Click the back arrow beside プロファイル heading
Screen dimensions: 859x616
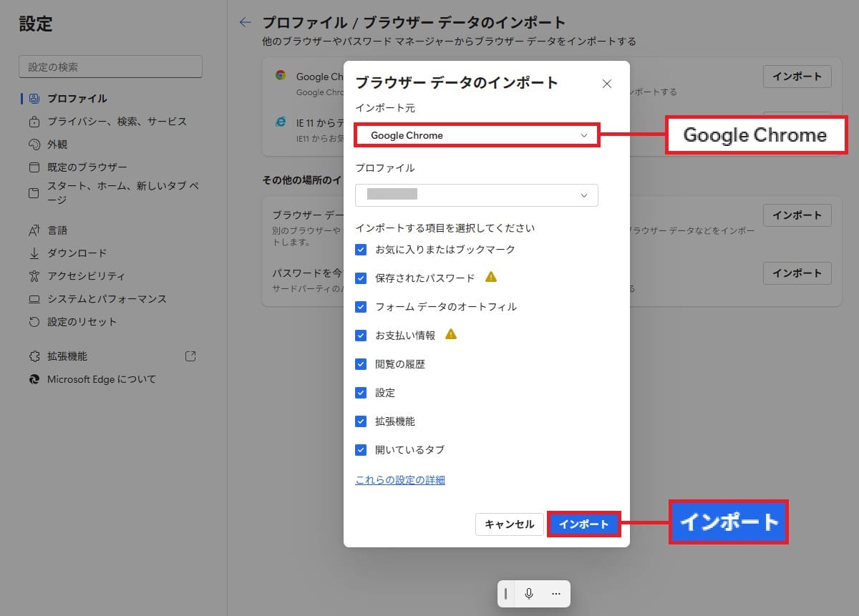click(246, 23)
